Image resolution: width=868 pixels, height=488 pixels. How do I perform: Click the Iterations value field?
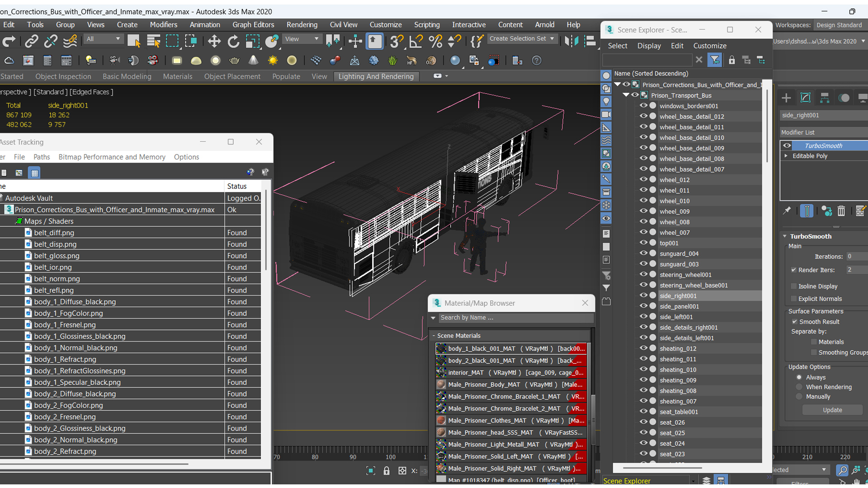point(856,256)
